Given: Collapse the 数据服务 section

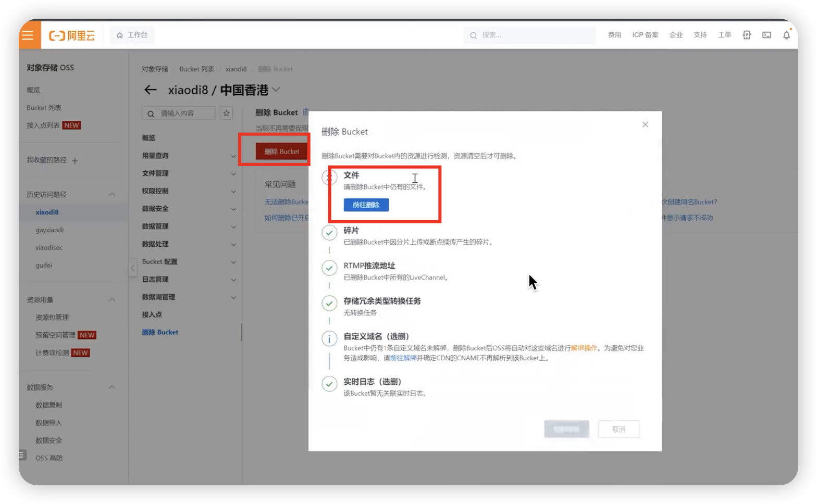Looking at the screenshot, I should (112, 387).
